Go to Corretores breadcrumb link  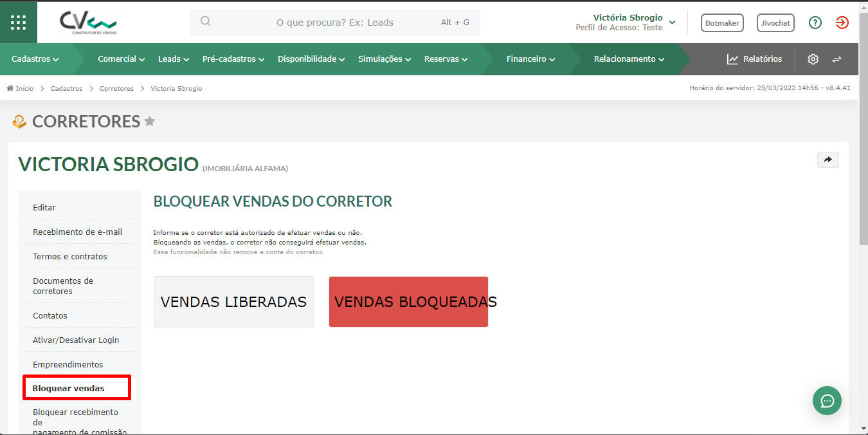pyautogui.click(x=116, y=88)
